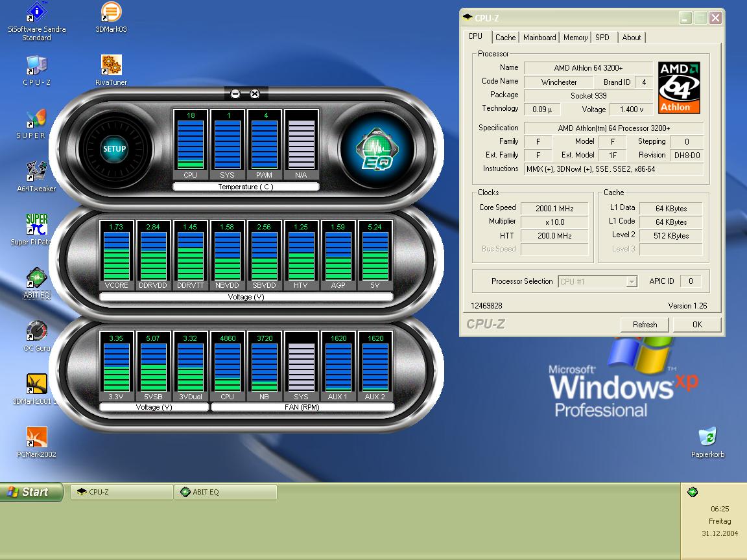747x560 pixels.
Task: Open the SPD tab in CPU-Z
Action: tap(602, 38)
